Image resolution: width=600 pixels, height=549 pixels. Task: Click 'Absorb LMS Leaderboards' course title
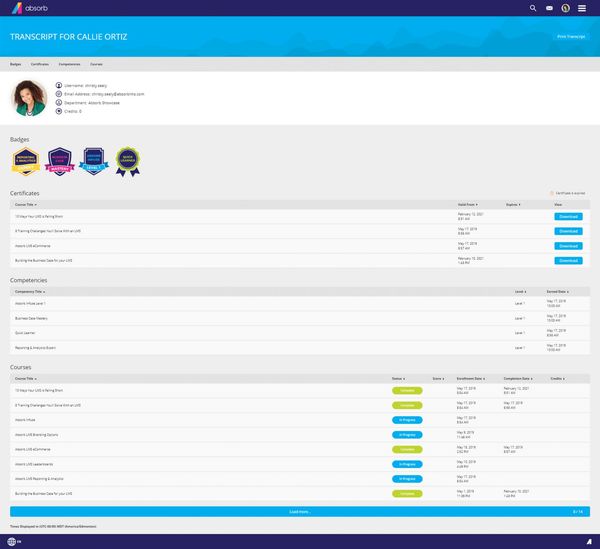pyautogui.click(x=34, y=464)
